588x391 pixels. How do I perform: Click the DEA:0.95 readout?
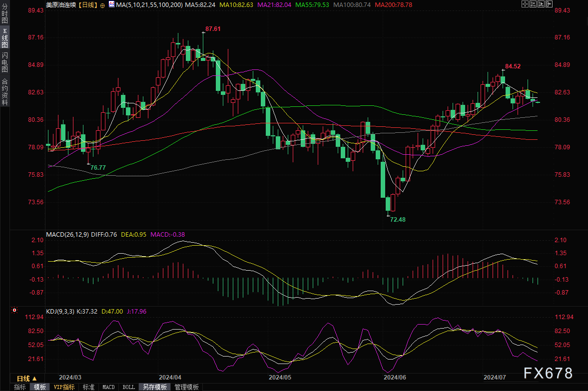coord(133,235)
